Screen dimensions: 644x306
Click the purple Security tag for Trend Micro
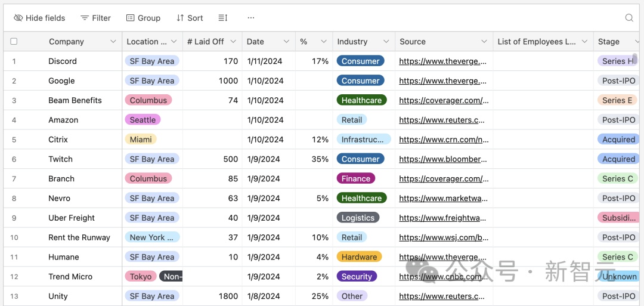pyautogui.click(x=357, y=277)
